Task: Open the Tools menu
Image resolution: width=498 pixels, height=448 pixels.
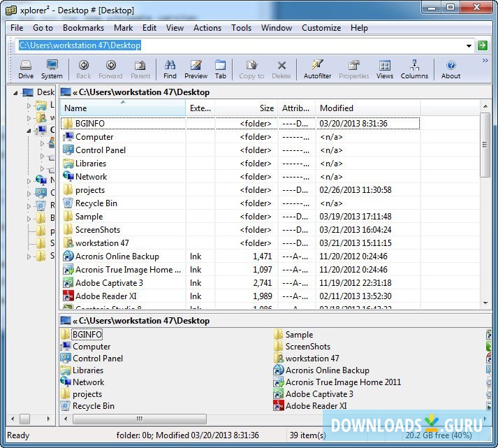Action: (242, 28)
